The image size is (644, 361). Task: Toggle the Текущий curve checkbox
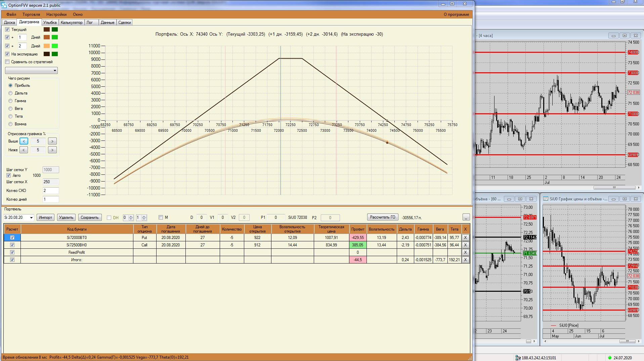click(7, 30)
